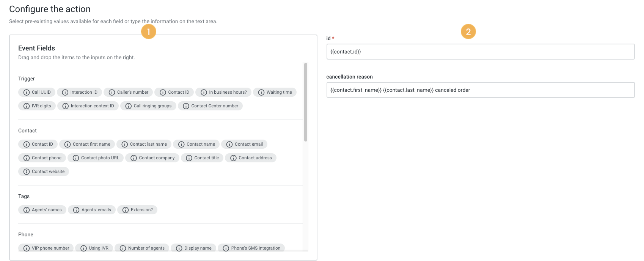Click the Contact email info icon
The image size is (644, 261).
229,144
